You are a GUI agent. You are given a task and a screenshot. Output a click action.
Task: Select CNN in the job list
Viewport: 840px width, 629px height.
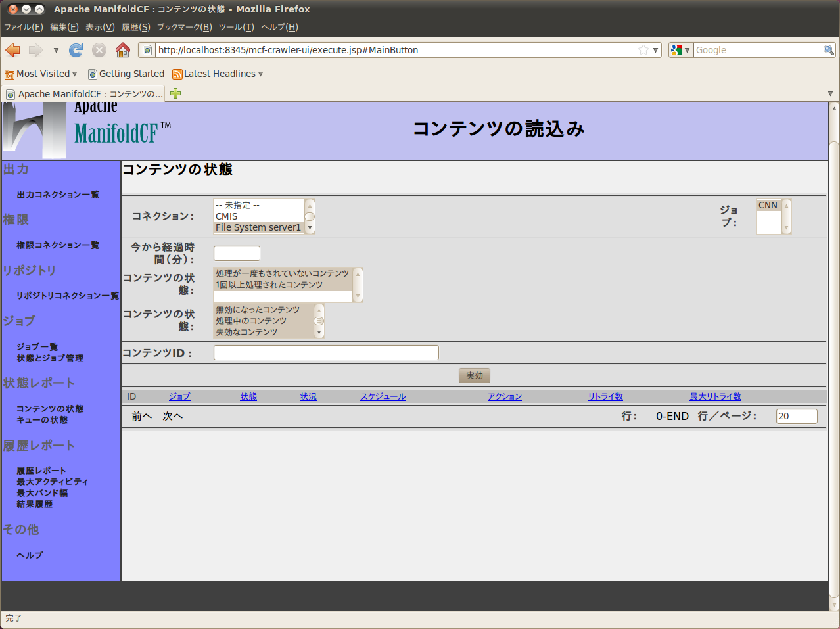[x=768, y=205]
